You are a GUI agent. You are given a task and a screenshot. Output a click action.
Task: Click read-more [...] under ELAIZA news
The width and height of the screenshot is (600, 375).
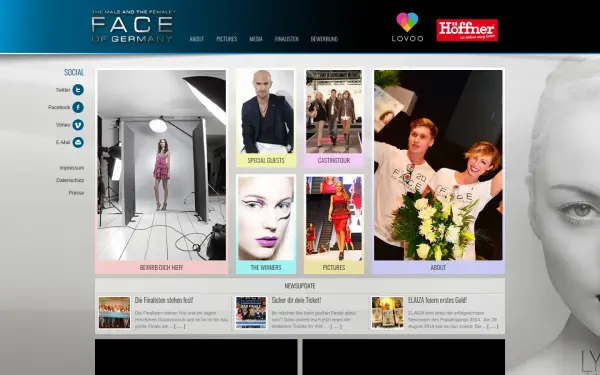tap(492, 326)
